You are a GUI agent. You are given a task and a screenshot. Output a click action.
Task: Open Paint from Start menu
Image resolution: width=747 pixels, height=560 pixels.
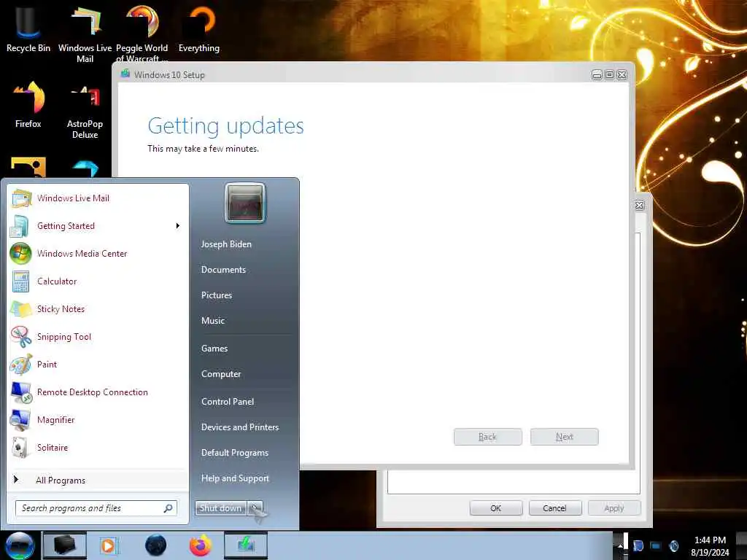98,365
